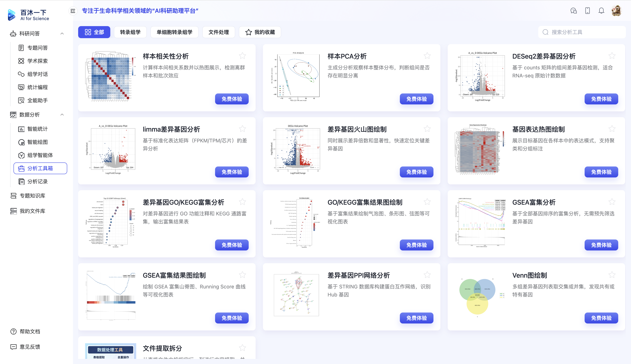
Task: Favorite 基因表达热图绘制 with its star
Action: [612, 129]
